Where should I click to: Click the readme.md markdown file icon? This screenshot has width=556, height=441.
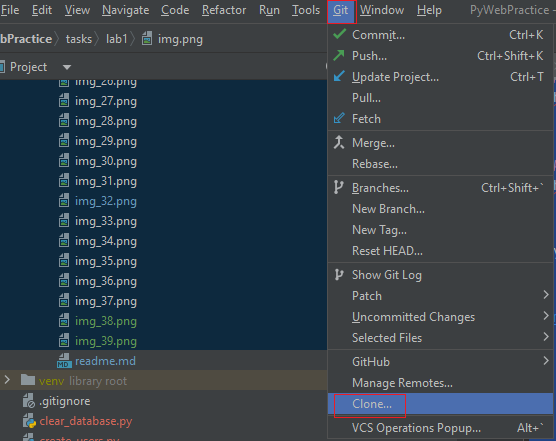64,361
